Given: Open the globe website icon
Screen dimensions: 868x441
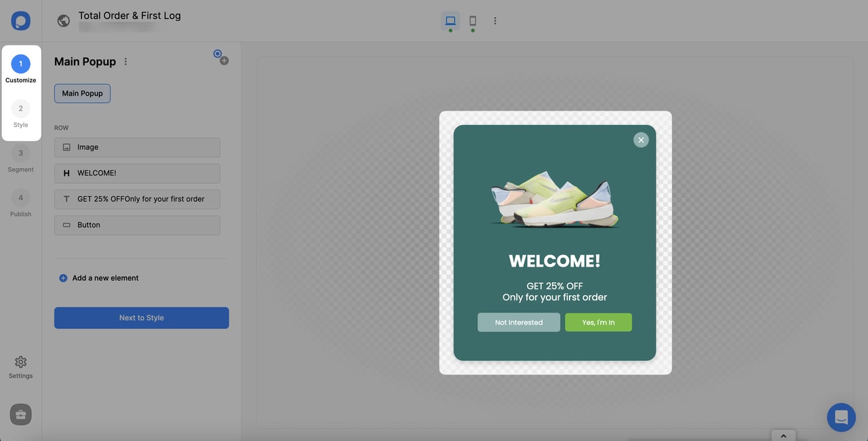Looking at the screenshot, I should (64, 21).
